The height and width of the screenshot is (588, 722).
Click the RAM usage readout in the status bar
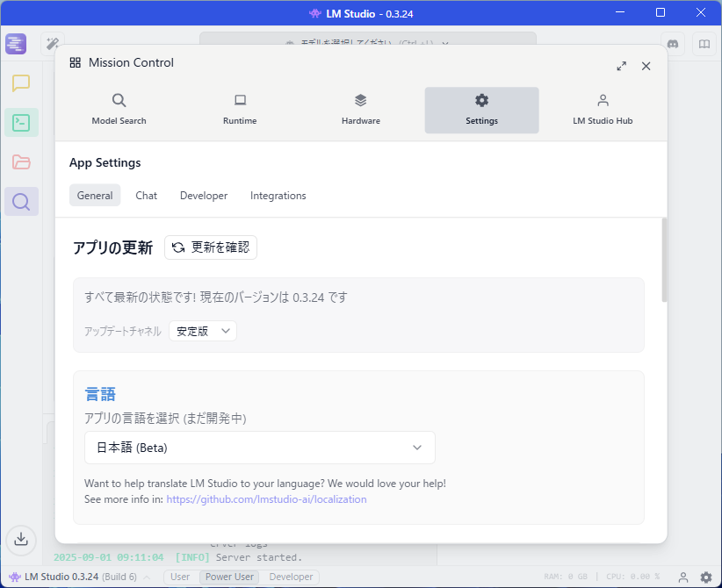coord(566,577)
